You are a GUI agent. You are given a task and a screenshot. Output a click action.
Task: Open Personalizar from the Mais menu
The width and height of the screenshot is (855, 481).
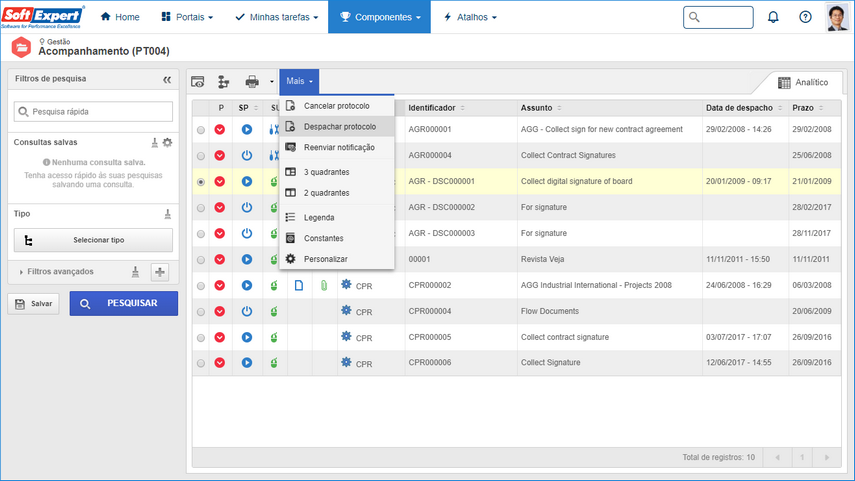[336, 259]
